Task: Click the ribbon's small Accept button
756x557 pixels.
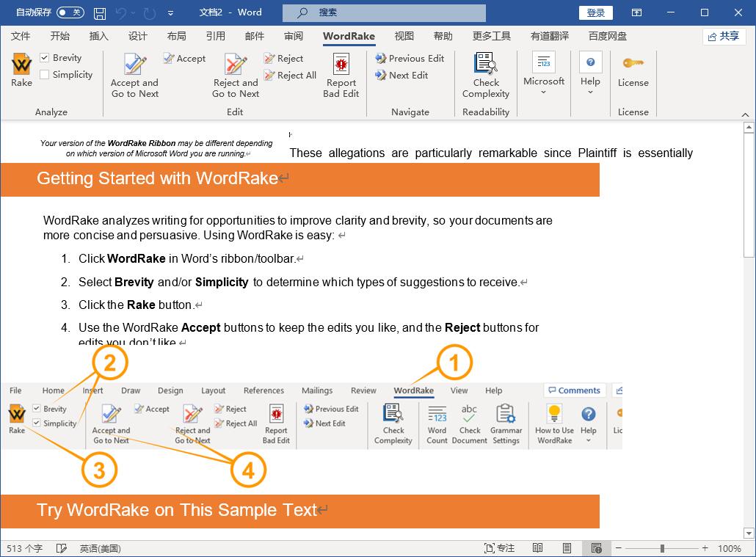Action: click(x=184, y=59)
